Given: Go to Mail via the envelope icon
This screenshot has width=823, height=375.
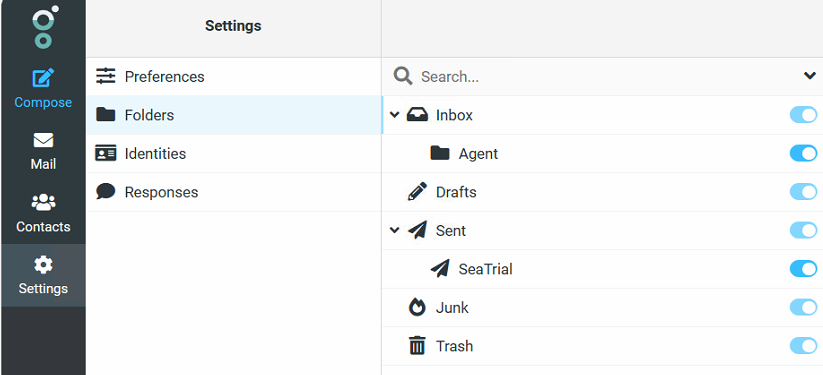Looking at the screenshot, I should click(x=43, y=140).
